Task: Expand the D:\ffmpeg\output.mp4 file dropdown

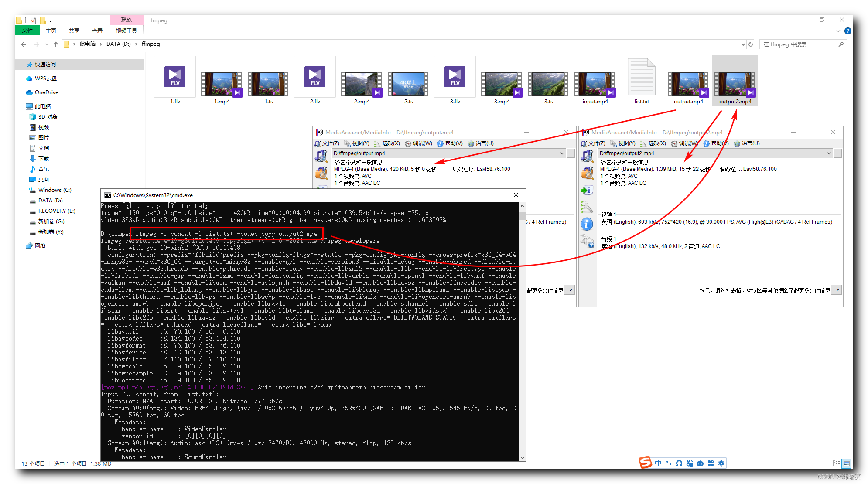Action: coord(562,153)
